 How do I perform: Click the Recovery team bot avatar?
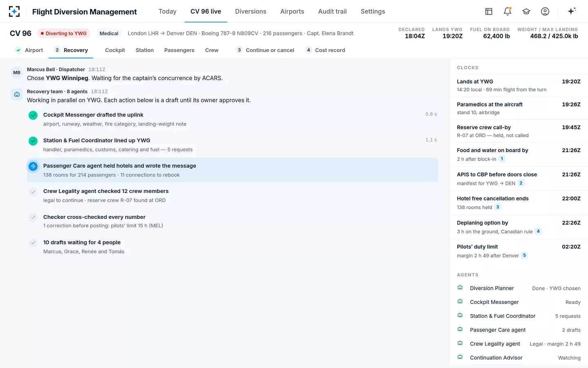point(17,94)
